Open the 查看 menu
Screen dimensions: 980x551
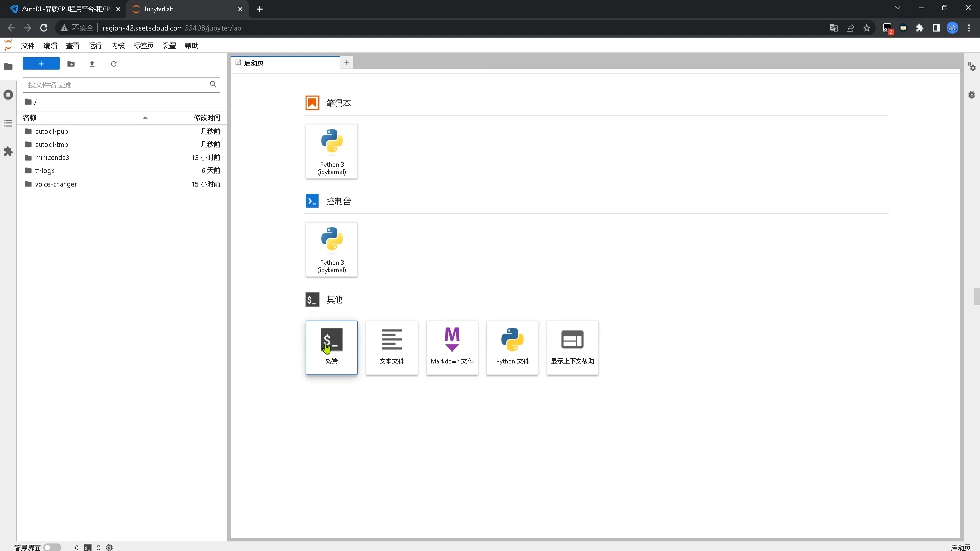72,46
